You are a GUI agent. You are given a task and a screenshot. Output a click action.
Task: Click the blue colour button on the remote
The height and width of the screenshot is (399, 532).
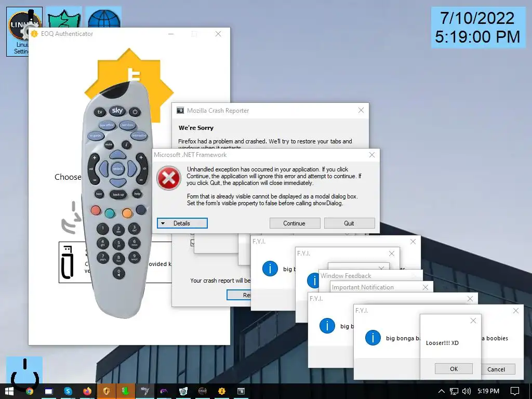coord(141,210)
